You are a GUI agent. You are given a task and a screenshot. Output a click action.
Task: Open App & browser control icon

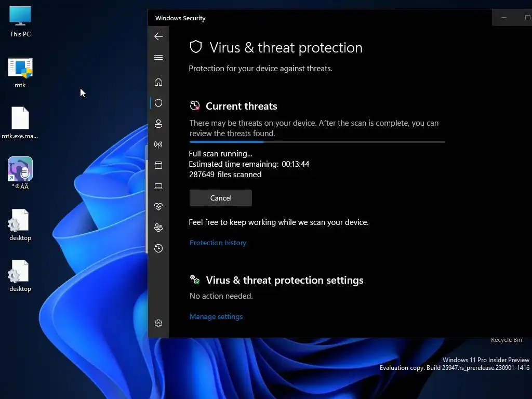pos(158,165)
